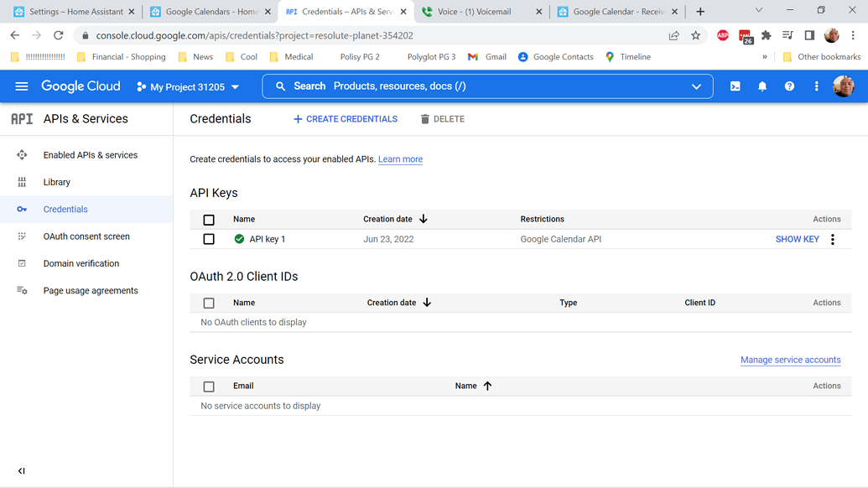
Task: Sort API Keys by Creation date
Action: pos(395,219)
